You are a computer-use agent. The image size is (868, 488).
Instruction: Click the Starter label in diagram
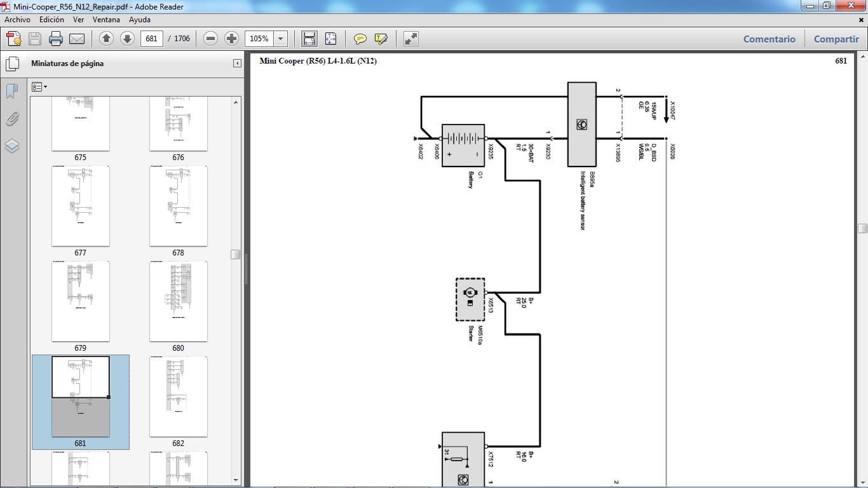click(x=471, y=334)
